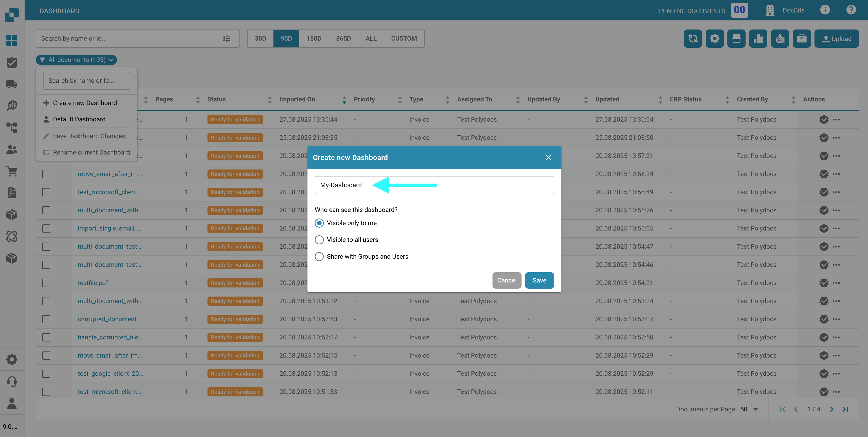The image size is (868, 437).
Task: Click the delivery truck sidebar icon
Action: [12, 84]
